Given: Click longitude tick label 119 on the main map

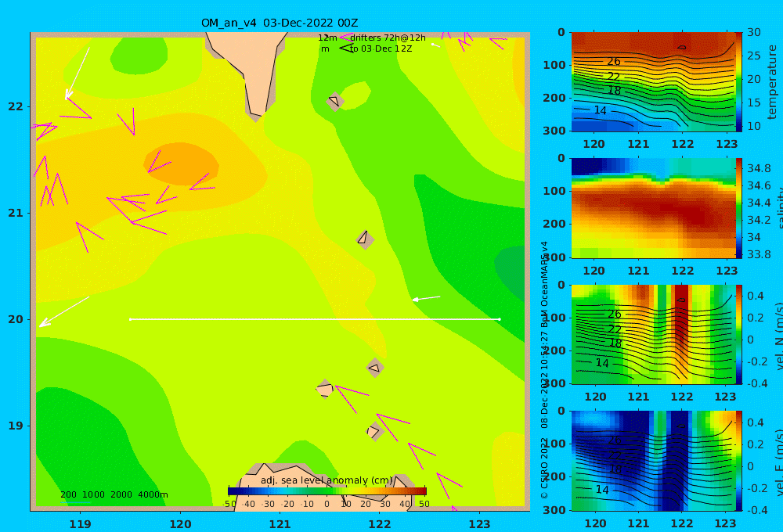Looking at the screenshot, I should 81,524.
